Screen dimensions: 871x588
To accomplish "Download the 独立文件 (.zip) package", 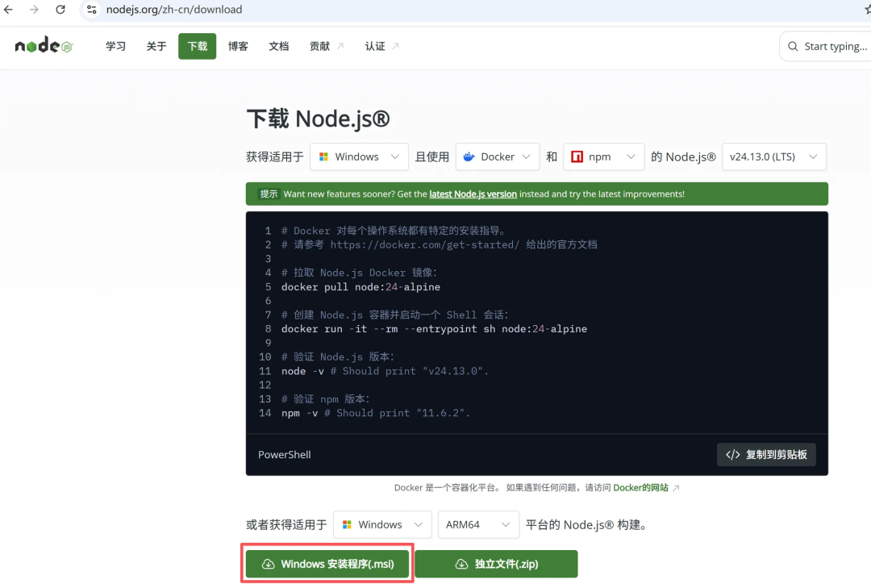I will pos(496,564).
